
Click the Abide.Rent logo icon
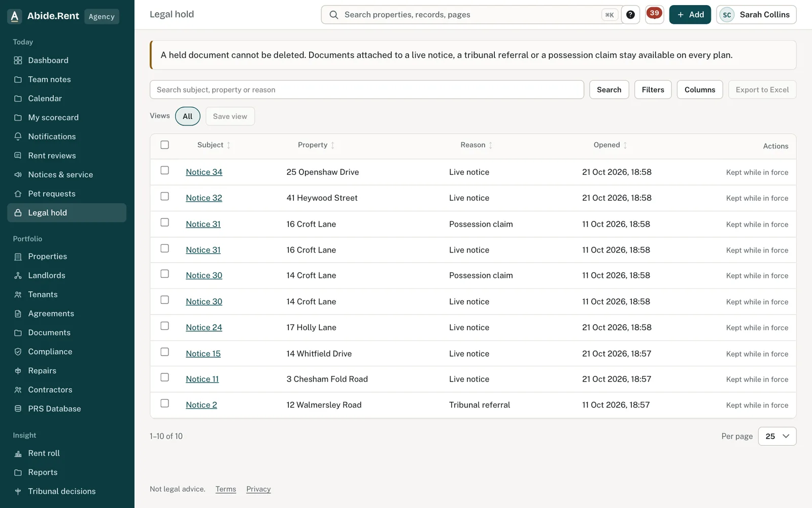pos(15,16)
